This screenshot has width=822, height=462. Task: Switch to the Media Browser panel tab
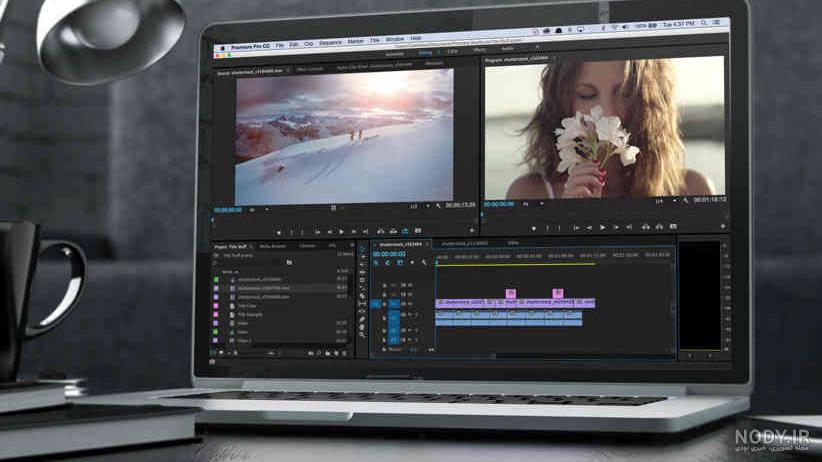coord(273,246)
